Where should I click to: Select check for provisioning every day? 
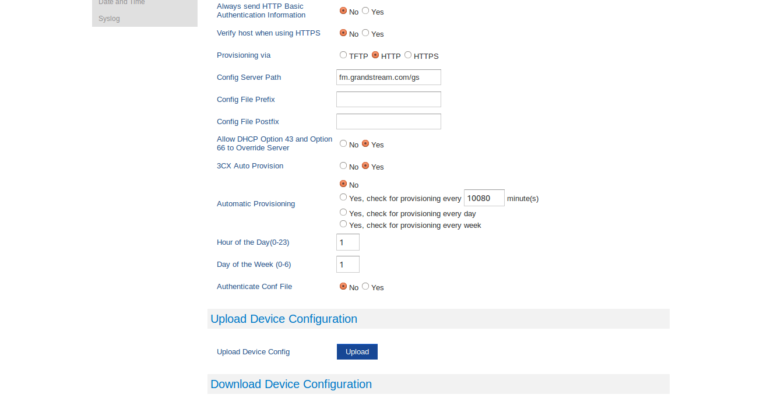[x=344, y=212]
